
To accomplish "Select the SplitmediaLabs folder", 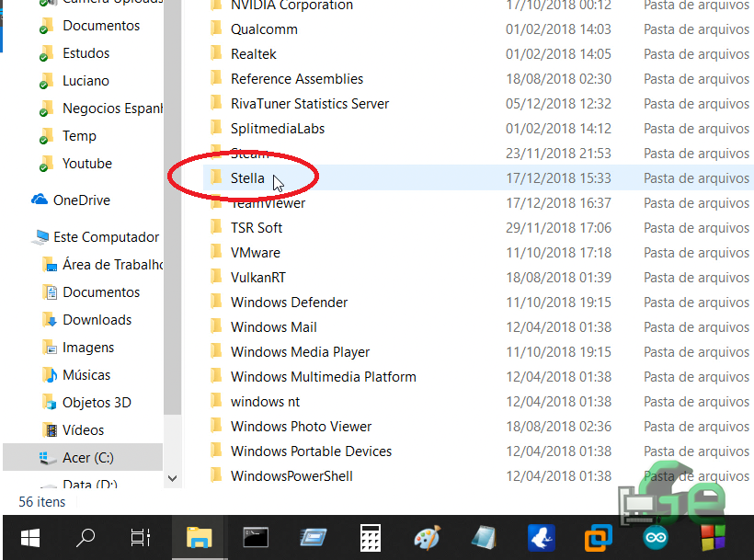I will pos(278,129).
